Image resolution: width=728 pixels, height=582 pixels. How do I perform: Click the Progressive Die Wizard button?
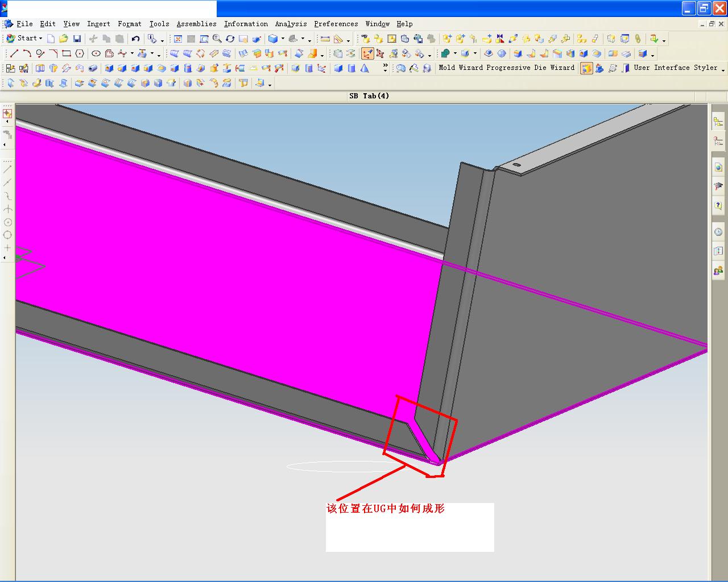click(x=531, y=68)
